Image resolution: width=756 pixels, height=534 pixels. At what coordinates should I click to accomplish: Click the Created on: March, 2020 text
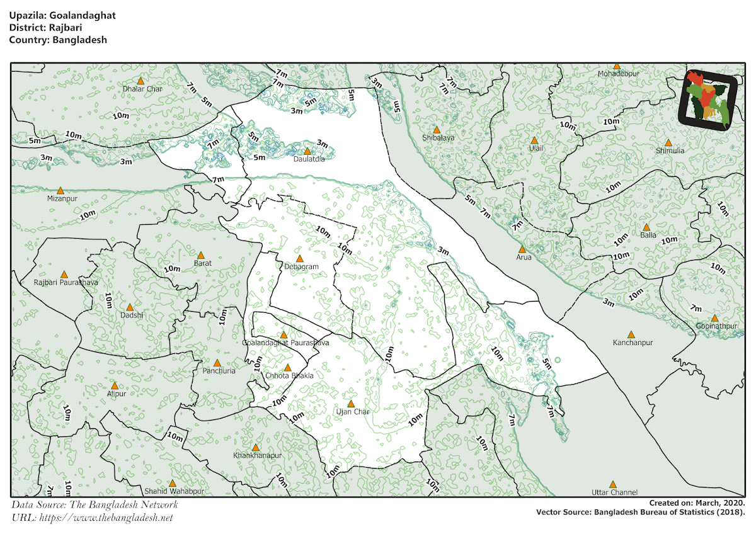pyautogui.click(x=697, y=503)
